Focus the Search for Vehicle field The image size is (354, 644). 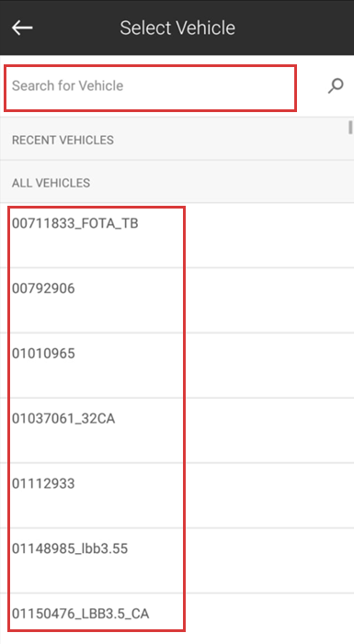[x=150, y=88]
